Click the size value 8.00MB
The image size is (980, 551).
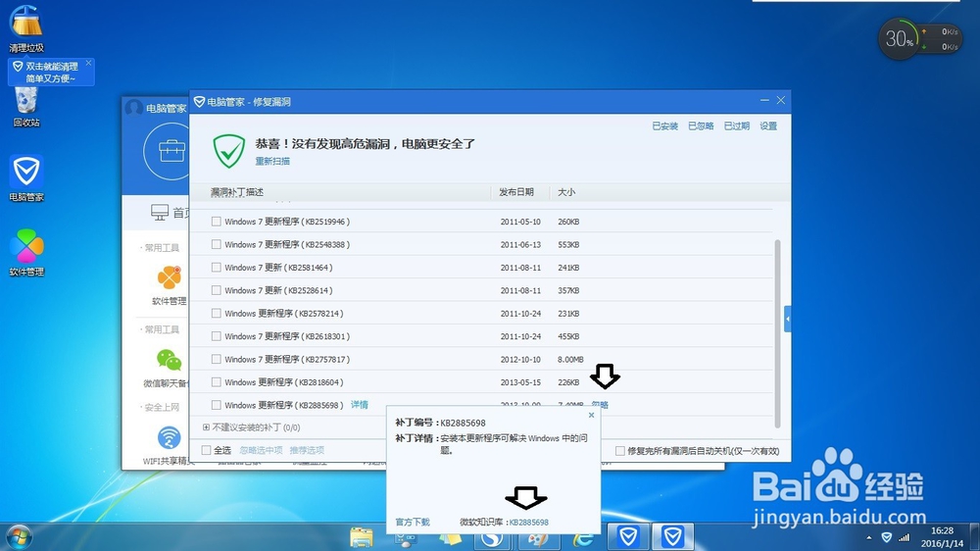570,359
